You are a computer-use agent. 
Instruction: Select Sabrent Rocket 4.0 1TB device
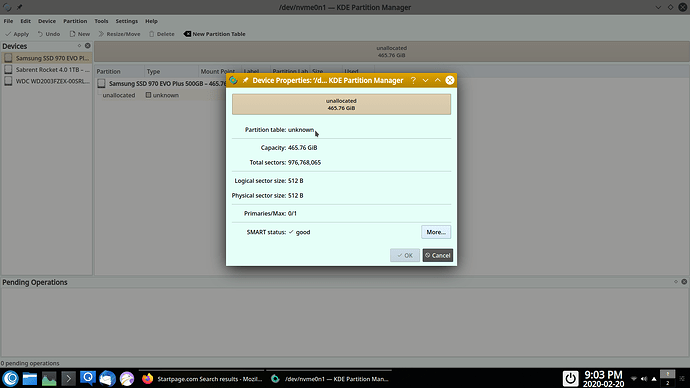coord(47,70)
